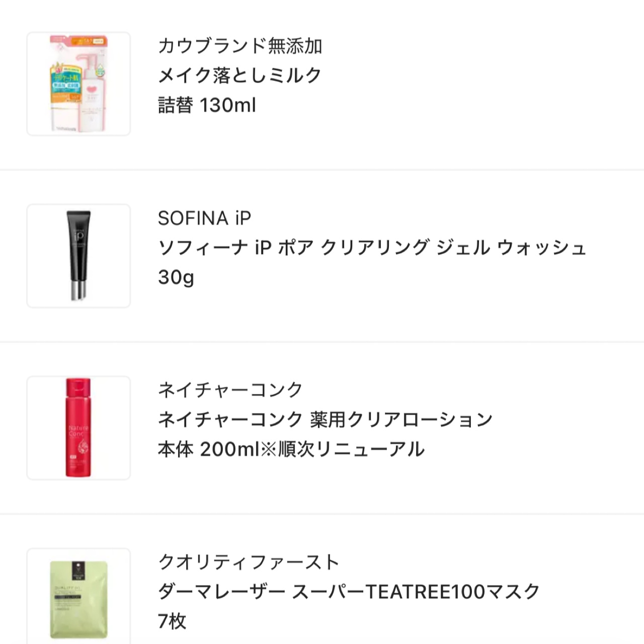This screenshot has width=644, height=644.
Task: Tap the 本体 200ml size text
Action: click(x=208, y=449)
